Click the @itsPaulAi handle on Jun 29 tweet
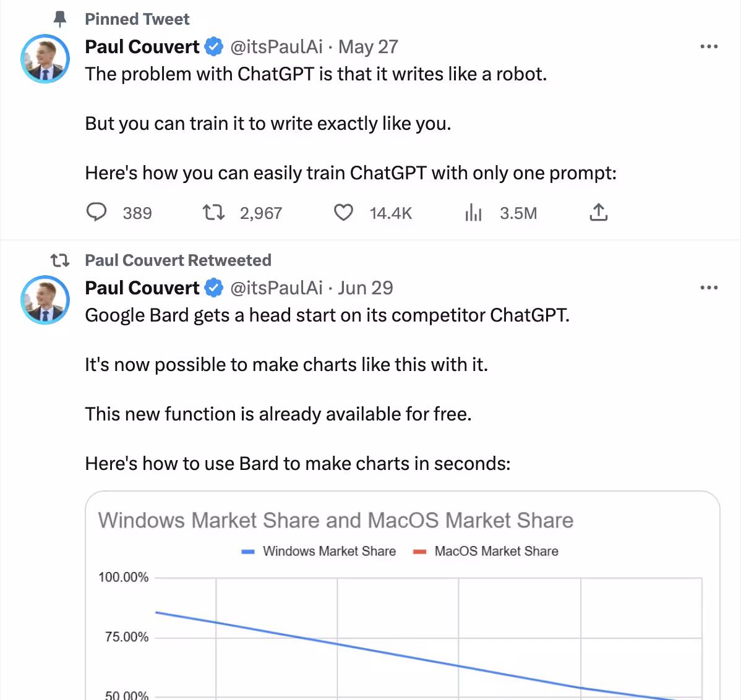The width and height of the screenshot is (741, 700). tap(276, 288)
